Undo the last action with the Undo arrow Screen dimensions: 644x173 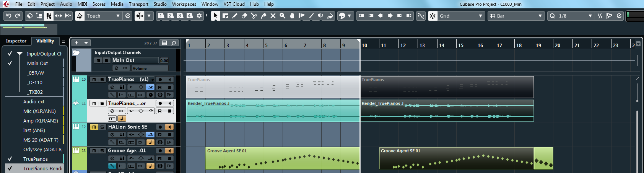coord(8,16)
